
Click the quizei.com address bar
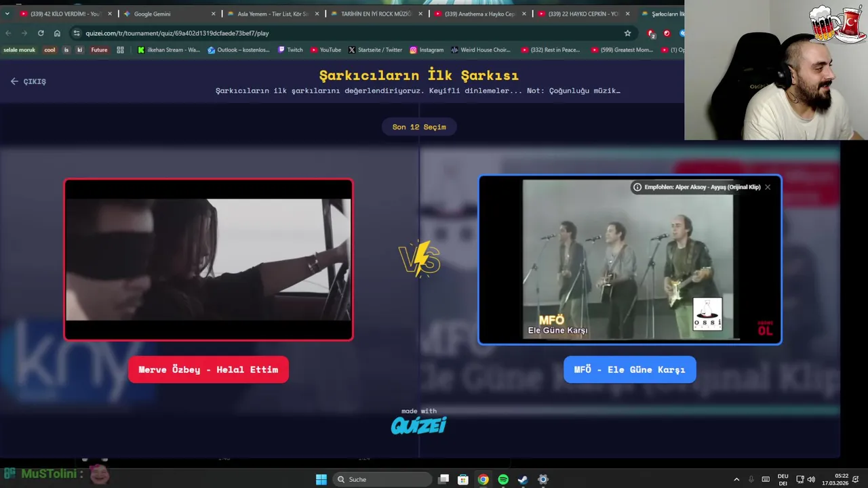click(x=353, y=33)
